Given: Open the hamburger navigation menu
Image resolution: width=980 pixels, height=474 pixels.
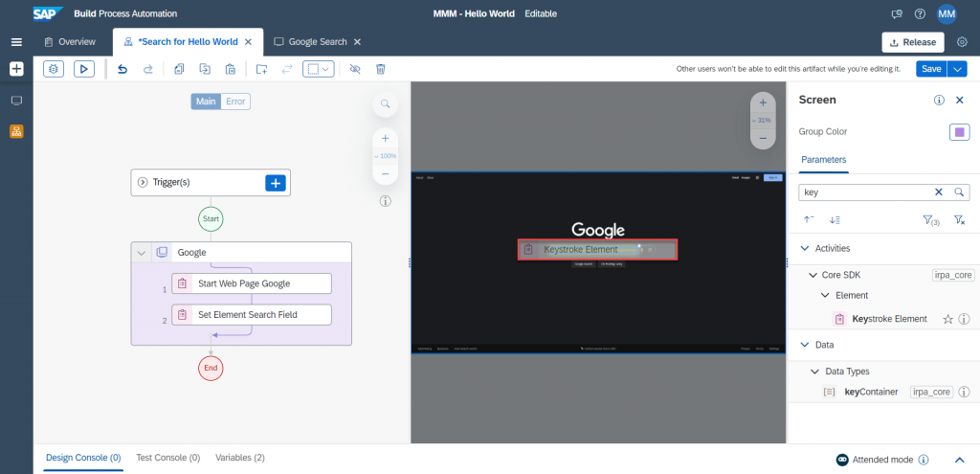Looking at the screenshot, I should pos(17,42).
